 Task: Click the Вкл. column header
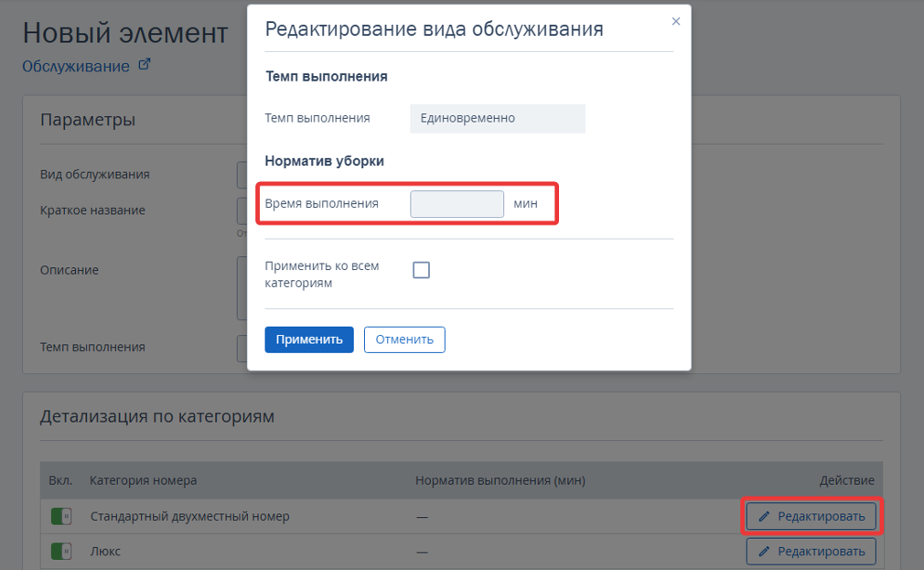pyautogui.click(x=60, y=480)
